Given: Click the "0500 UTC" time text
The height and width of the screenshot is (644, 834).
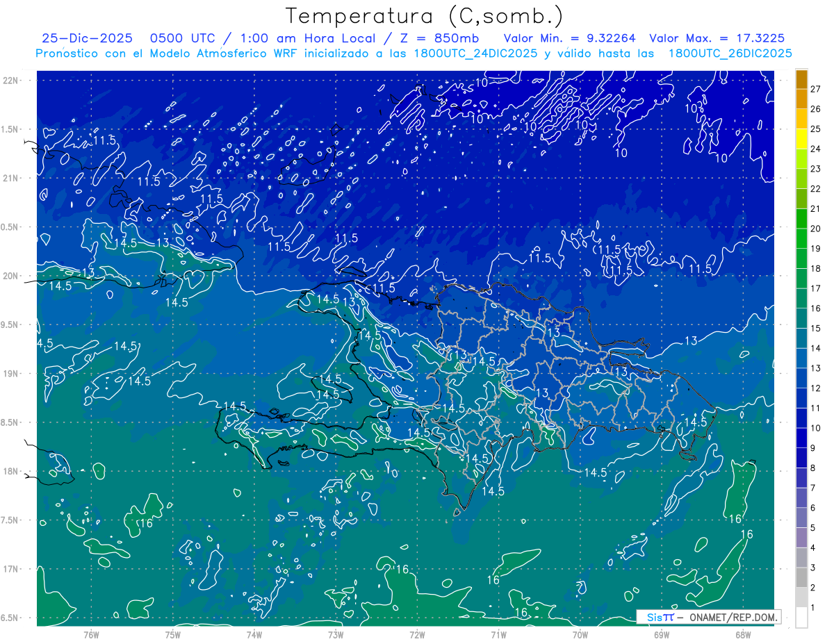Looking at the screenshot, I should (181, 38).
